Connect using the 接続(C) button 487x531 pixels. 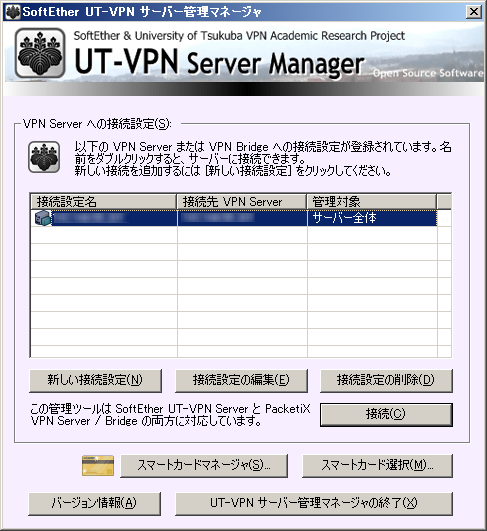coord(386,415)
